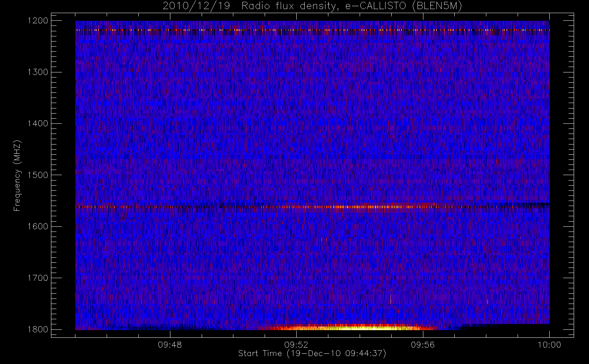Click the 'Frequency (MHZ)' axis label
Image resolution: width=589 pixels, height=364 pixels.
[17, 175]
